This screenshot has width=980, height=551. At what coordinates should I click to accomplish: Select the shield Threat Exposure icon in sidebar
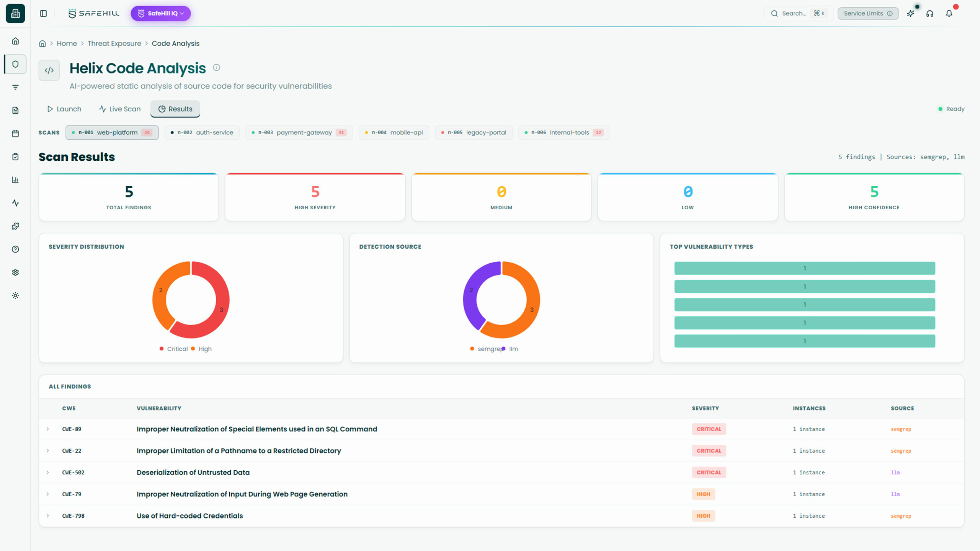click(15, 64)
